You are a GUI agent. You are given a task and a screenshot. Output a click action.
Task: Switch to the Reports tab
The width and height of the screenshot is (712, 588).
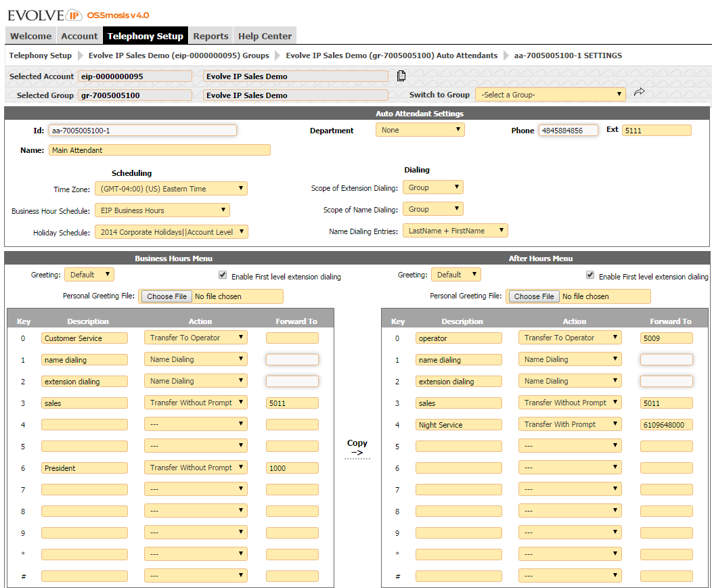coord(210,36)
